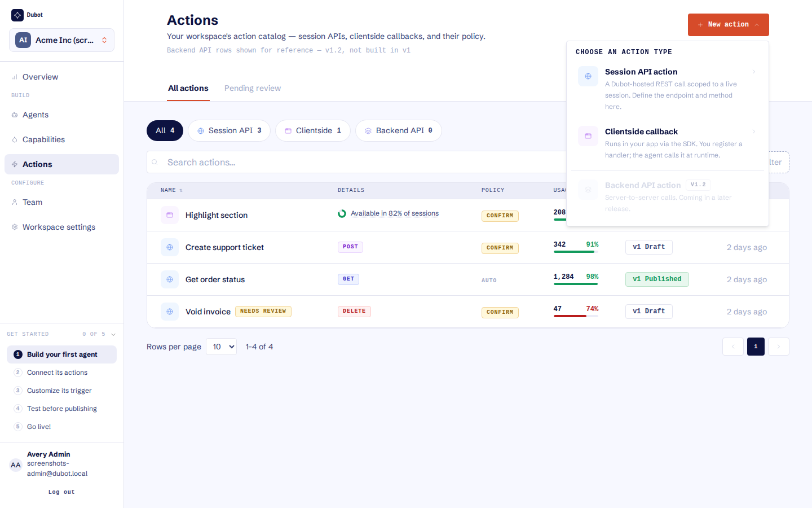Viewport: 812px width, 508px height.
Task: Select step Customize its trigger
Action: click(x=62, y=391)
